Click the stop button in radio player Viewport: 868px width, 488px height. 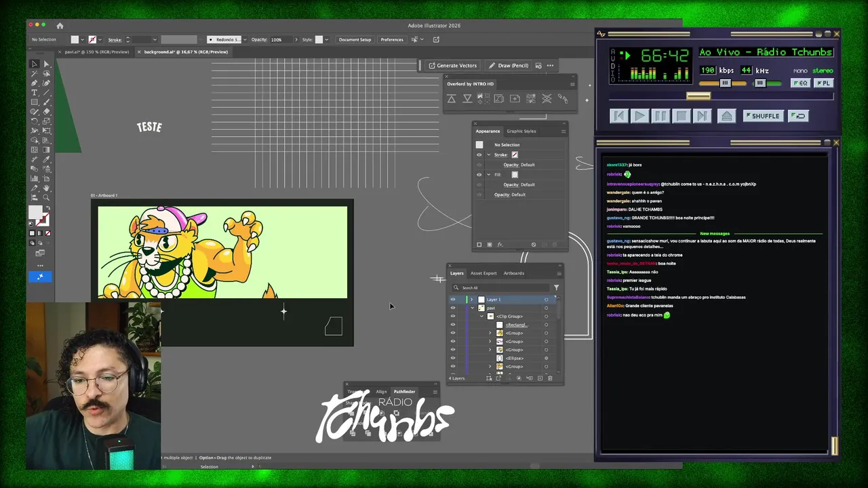coord(682,116)
